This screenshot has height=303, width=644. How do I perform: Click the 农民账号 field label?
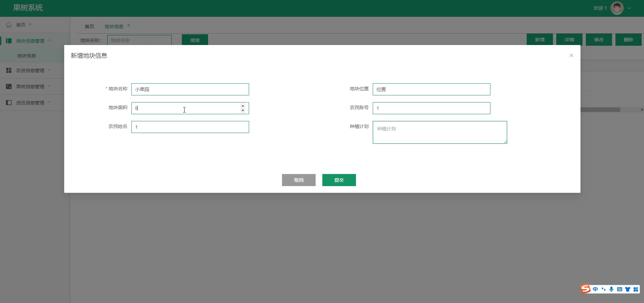[359, 107]
